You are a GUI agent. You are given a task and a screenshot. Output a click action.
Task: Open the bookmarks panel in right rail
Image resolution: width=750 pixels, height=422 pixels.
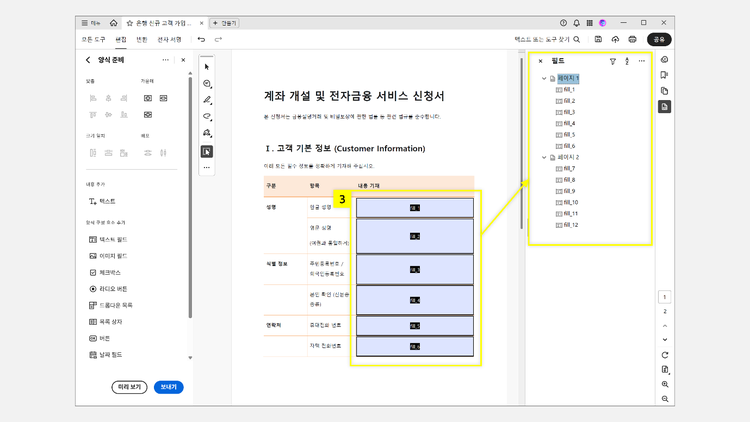click(x=664, y=75)
